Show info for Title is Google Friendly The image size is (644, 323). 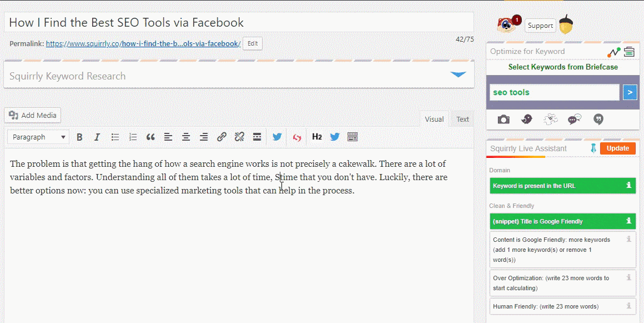628,221
